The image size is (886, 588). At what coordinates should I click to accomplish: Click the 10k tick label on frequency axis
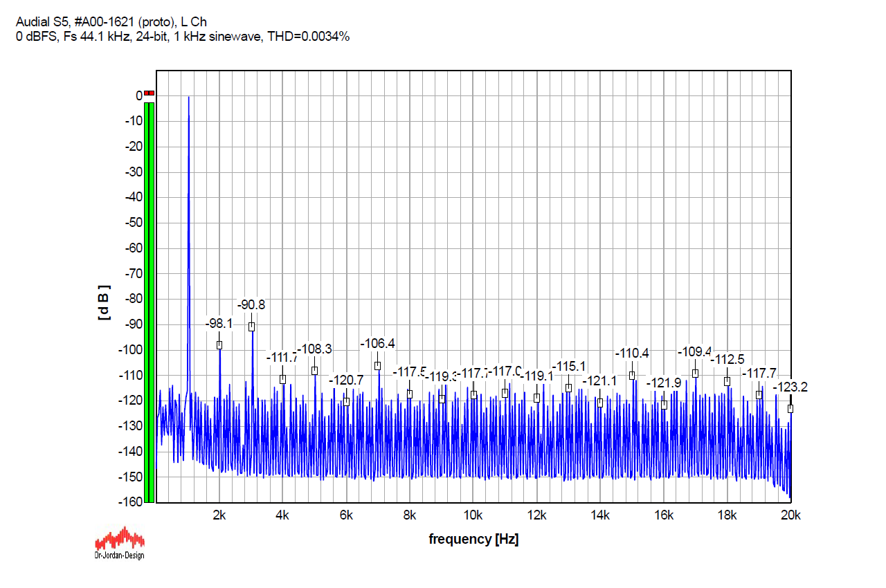tap(473, 515)
